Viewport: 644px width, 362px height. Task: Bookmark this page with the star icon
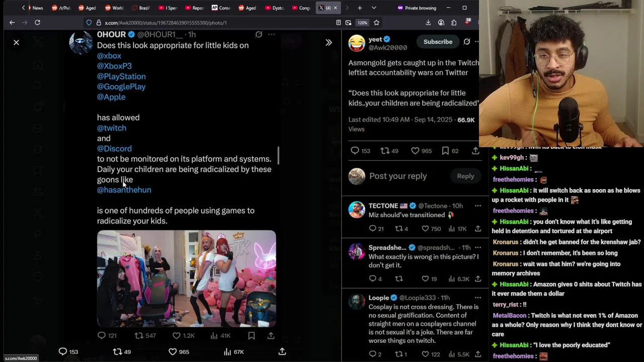376,23
